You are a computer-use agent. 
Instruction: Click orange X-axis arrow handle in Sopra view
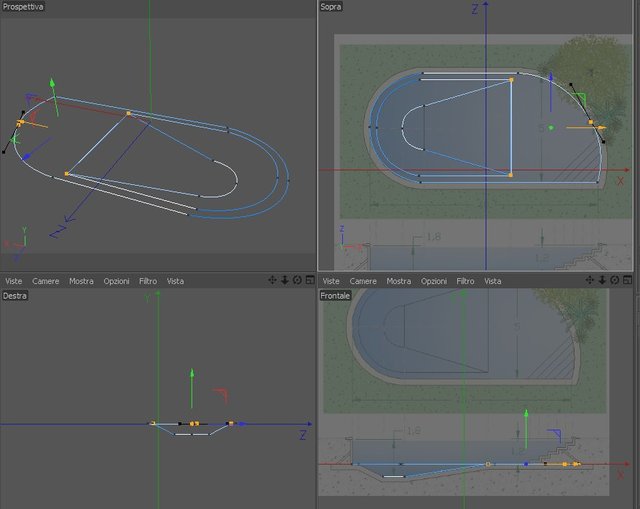[602, 128]
